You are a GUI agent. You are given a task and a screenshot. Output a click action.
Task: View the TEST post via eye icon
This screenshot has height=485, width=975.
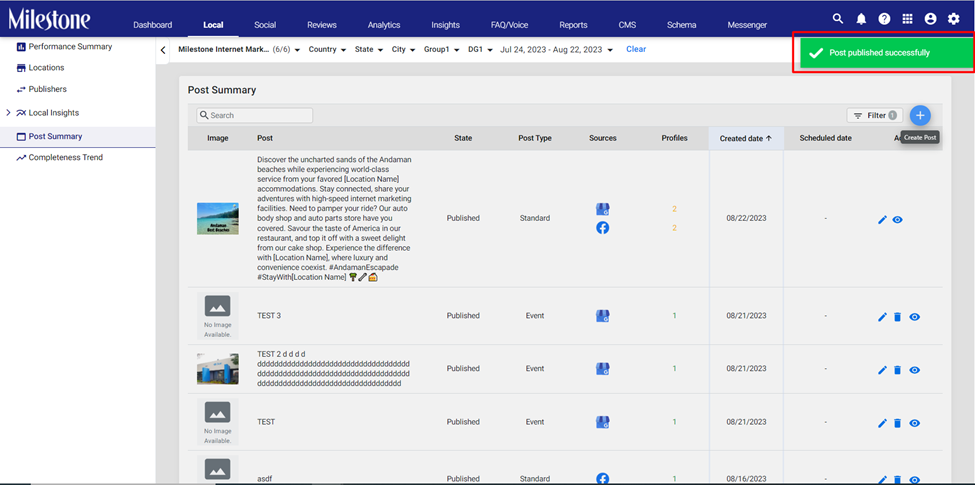tap(915, 423)
